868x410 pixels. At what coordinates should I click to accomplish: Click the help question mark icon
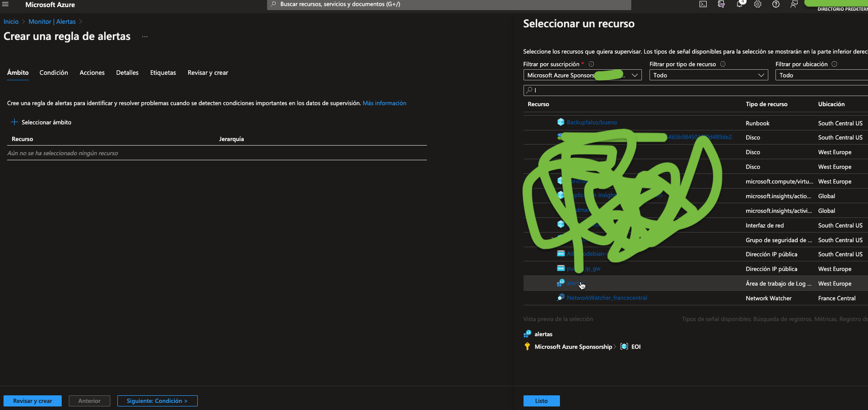(776, 5)
